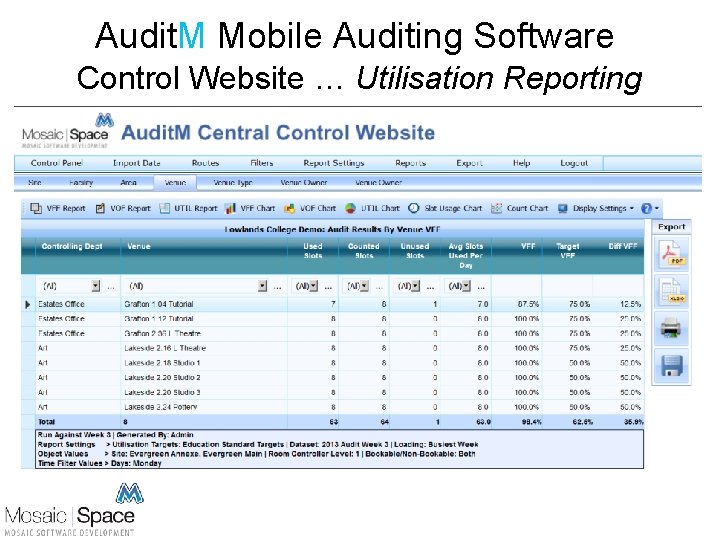This screenshot has height=540, width=720.
Task: Open the Report Settings menu
Action: (334, 163)
